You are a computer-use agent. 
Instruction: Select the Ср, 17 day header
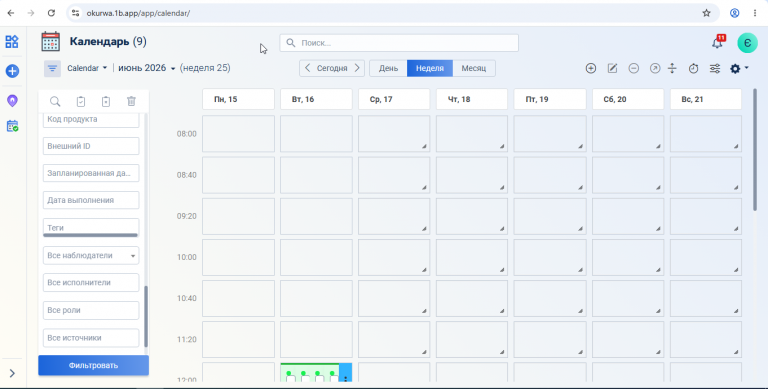click(x=394, y=99)
